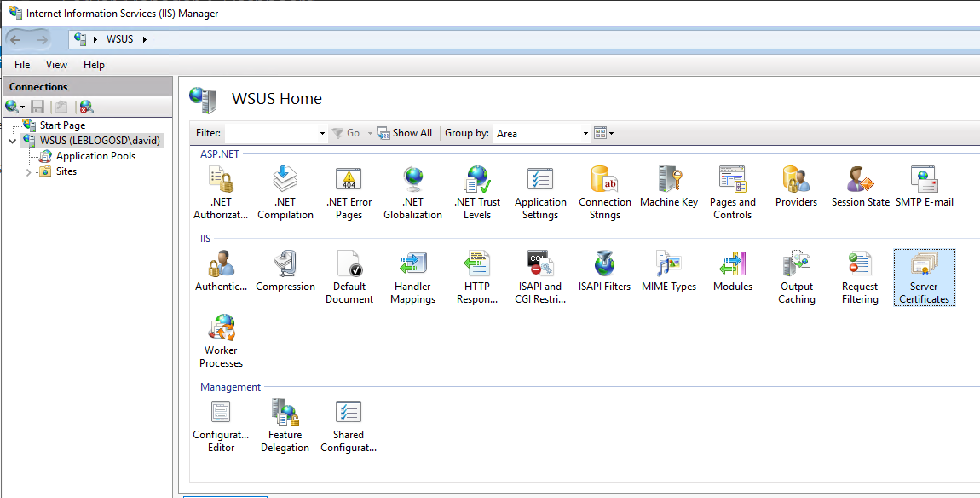Viewport: 980px width, 498px height.
Task: Open Worker Processes
Action: (x=221, y=338)
